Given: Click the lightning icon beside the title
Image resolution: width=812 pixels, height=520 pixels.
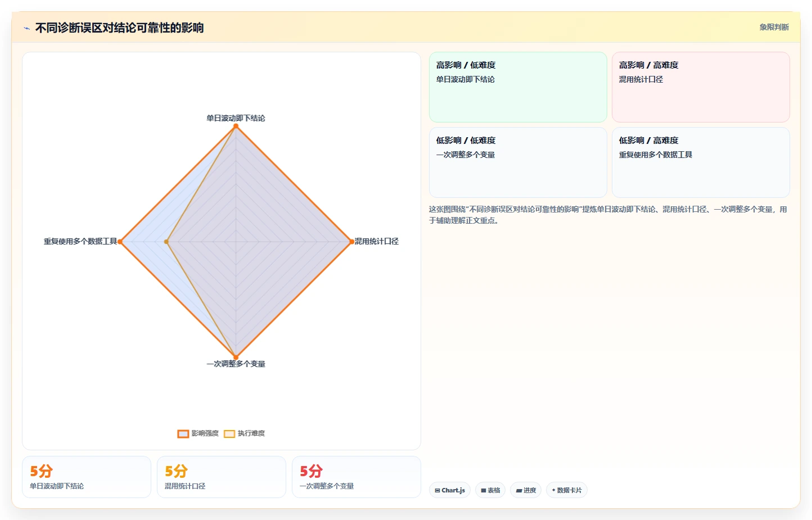Looking at the screenshot, I should coord(26,28).
